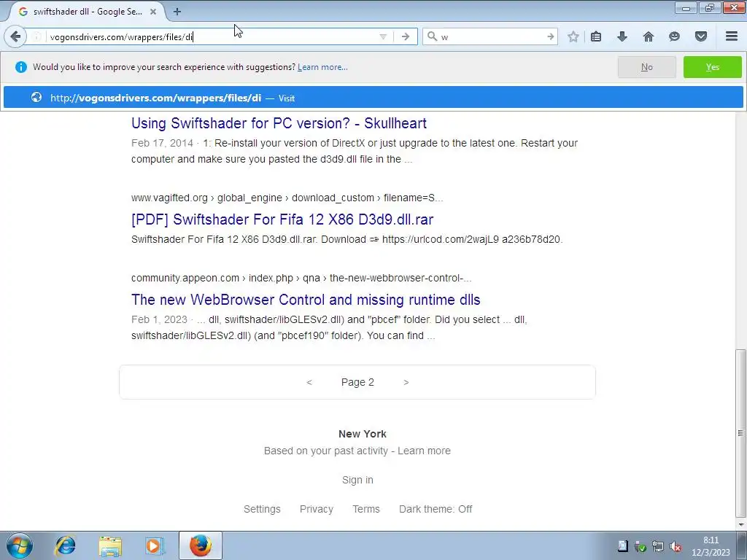Click the browser back arrow button
This screenshot has height=560, width=747.
[x=15, y=36]
